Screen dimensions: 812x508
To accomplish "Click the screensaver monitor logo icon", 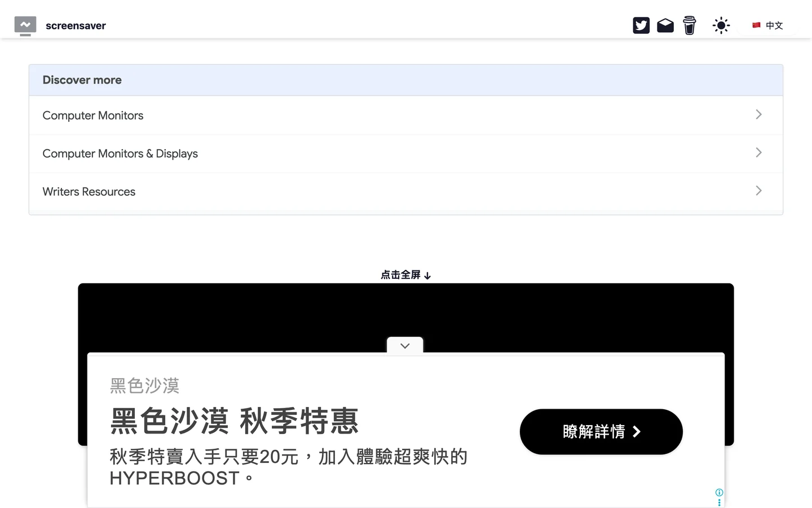I will 25,26.
